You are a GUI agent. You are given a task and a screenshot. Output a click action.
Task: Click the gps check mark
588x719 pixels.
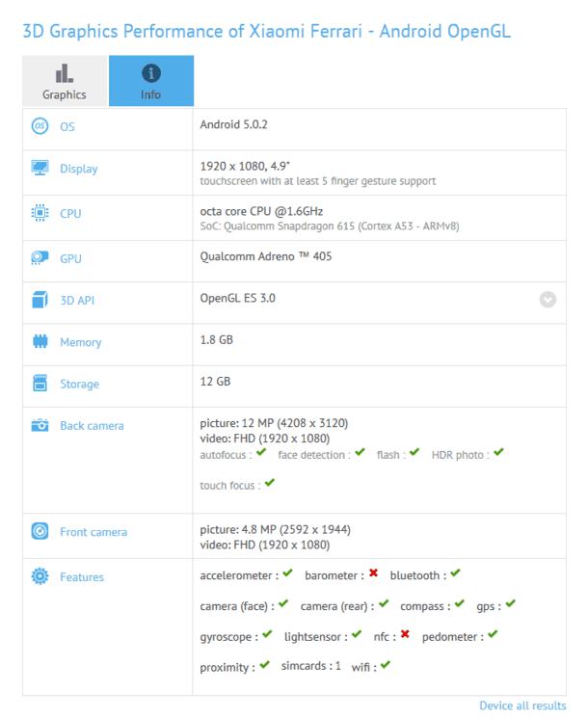(511, 603)
